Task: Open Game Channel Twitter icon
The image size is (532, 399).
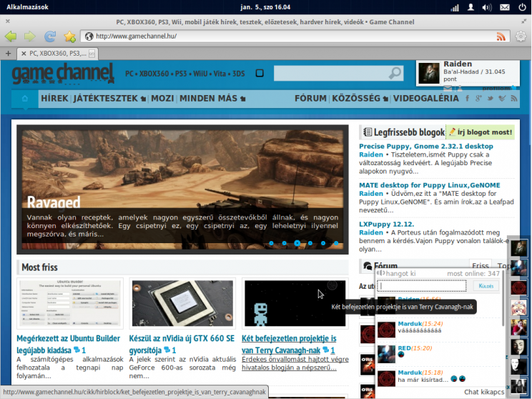Action: pyautogui.click(x=491, y=99)
